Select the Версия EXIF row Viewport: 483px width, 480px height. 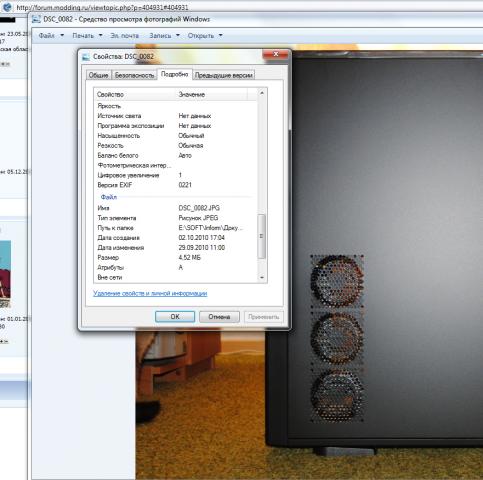pyautogui.click(x=176, y=185)
